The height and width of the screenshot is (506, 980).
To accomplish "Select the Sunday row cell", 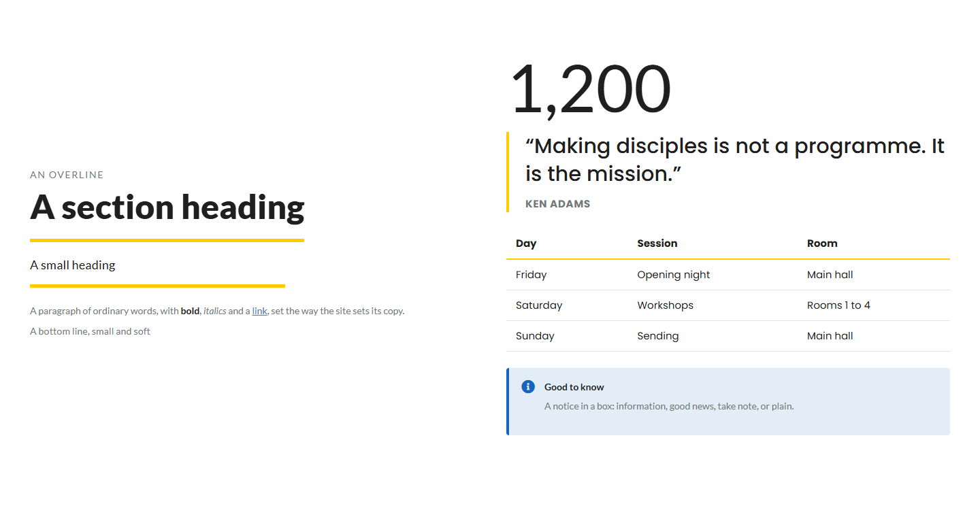I will 535,336.
